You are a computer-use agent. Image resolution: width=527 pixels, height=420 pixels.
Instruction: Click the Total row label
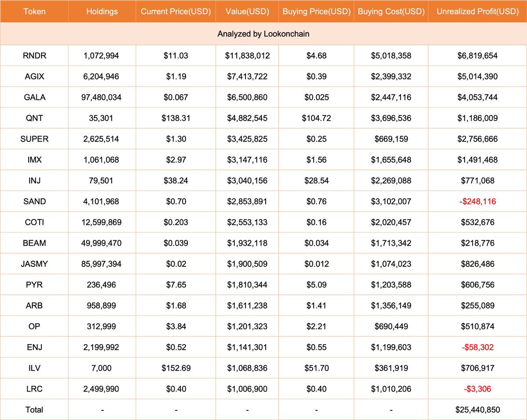[x=34, y=410]
